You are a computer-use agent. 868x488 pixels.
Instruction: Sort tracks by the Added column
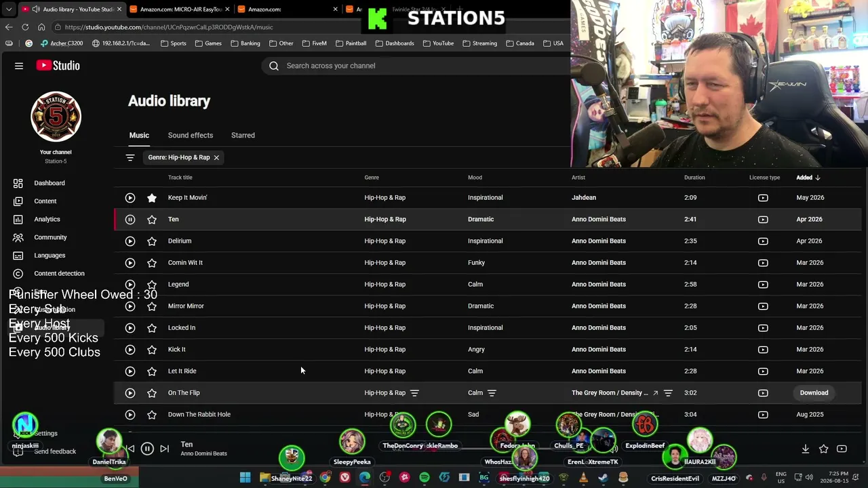point(808,178)
